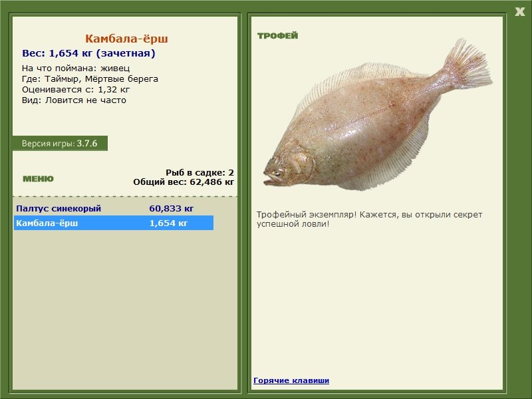This screenshot has width=532, height=399.
Task: Click the Версия игры 3.7.6 badge
Action: coord(60,143)
